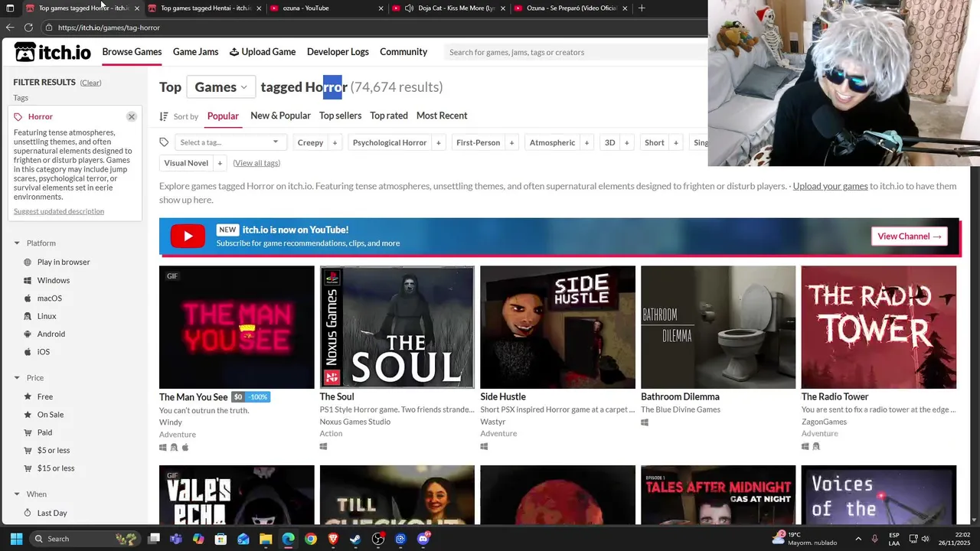
Task: Open Bathroom Dilemma game title
Action: click(680, 396)
